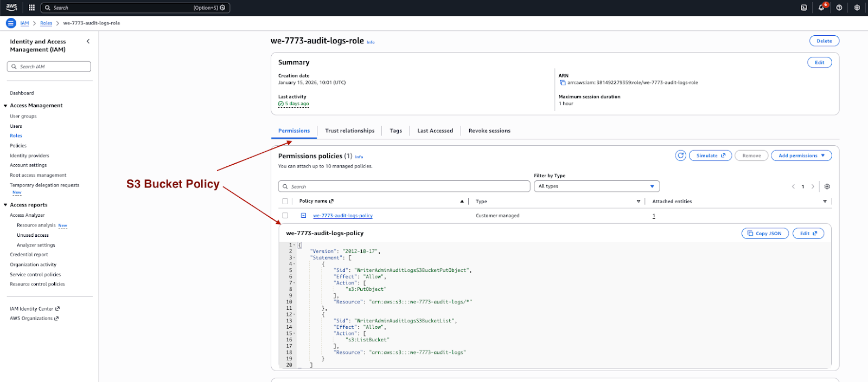Open Type column filter arrow
The image size is (868, 382).
639,201
